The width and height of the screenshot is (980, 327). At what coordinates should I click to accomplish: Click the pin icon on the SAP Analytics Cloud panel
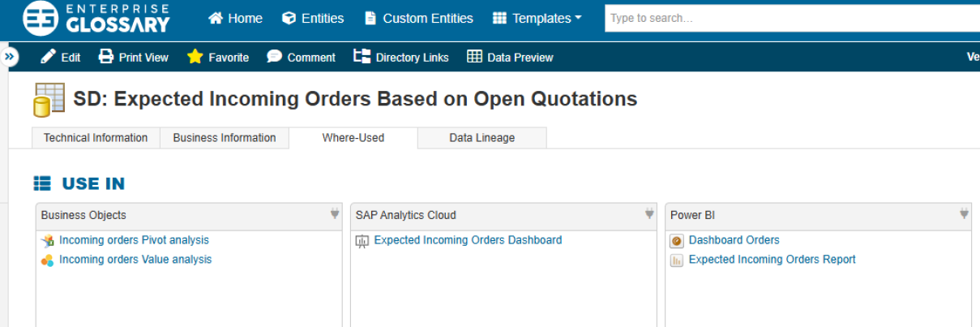tap(649, 214)
